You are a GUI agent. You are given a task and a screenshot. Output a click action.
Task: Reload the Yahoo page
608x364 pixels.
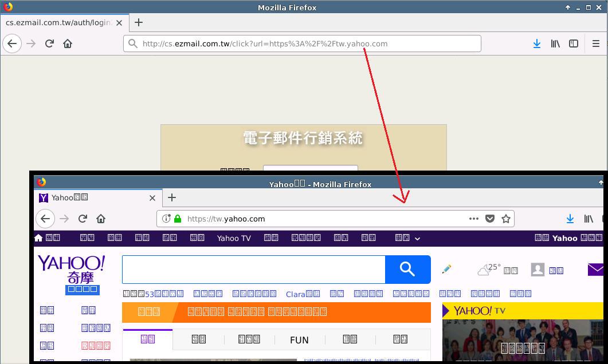83,219
